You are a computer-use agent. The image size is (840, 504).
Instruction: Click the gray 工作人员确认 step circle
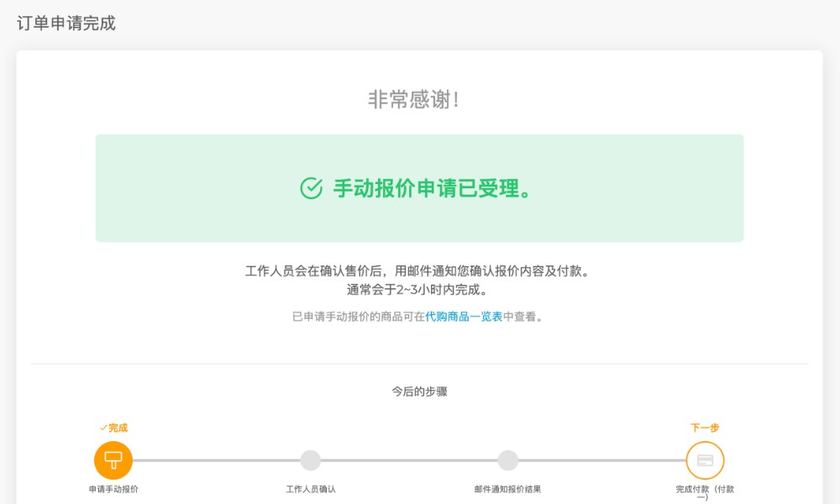(311, 460)
